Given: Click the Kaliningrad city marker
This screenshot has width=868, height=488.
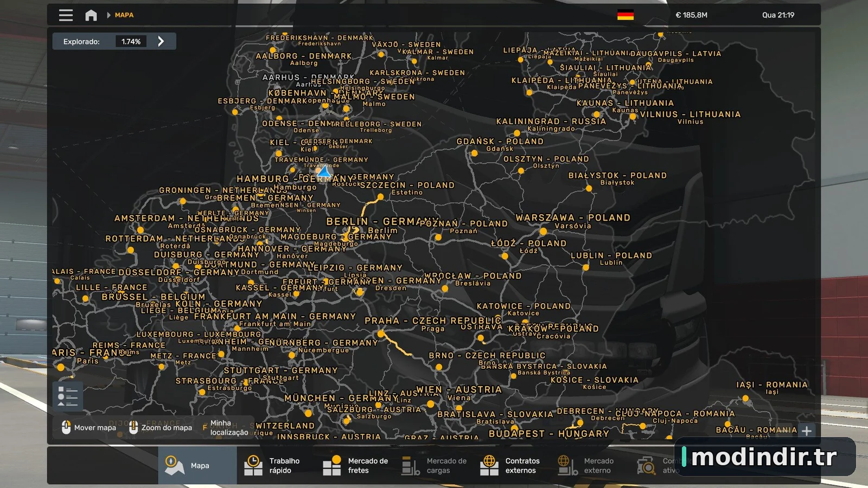Looking at the screenshot, I should coord(517,133).
